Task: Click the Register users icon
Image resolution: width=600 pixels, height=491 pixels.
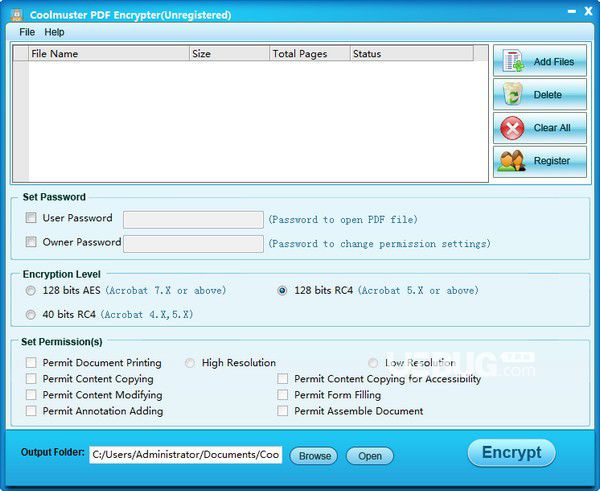Action: coord(512,161)
